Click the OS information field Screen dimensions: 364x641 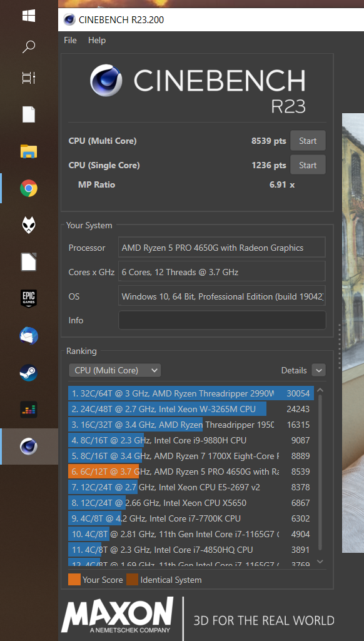point(222,296)
